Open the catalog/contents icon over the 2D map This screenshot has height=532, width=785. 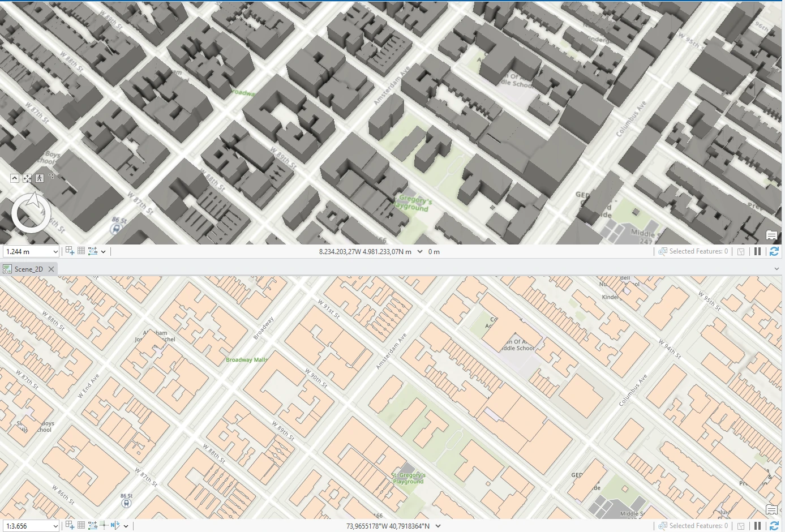771,510
